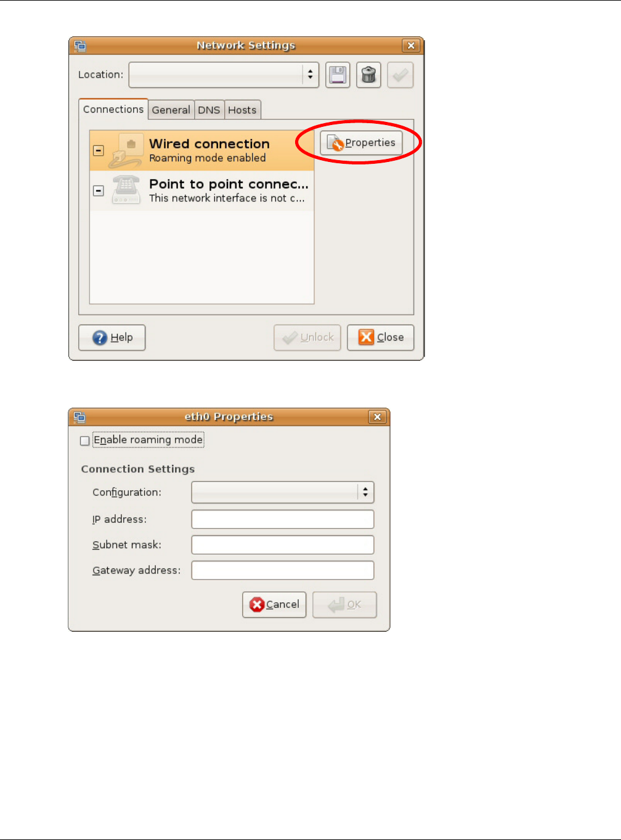Cancel the eth0 Properties dialog

(x=274, y=605)
